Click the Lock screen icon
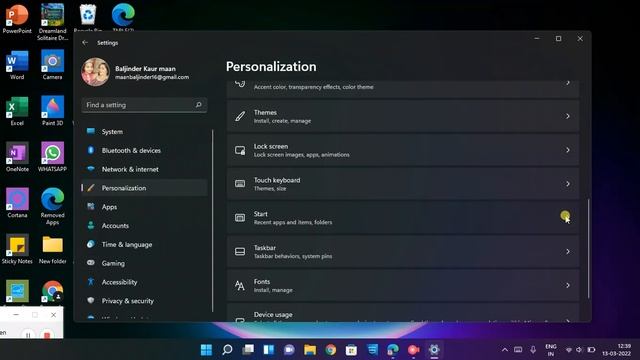This screenshot has height=360, width=640. (240, 150)
